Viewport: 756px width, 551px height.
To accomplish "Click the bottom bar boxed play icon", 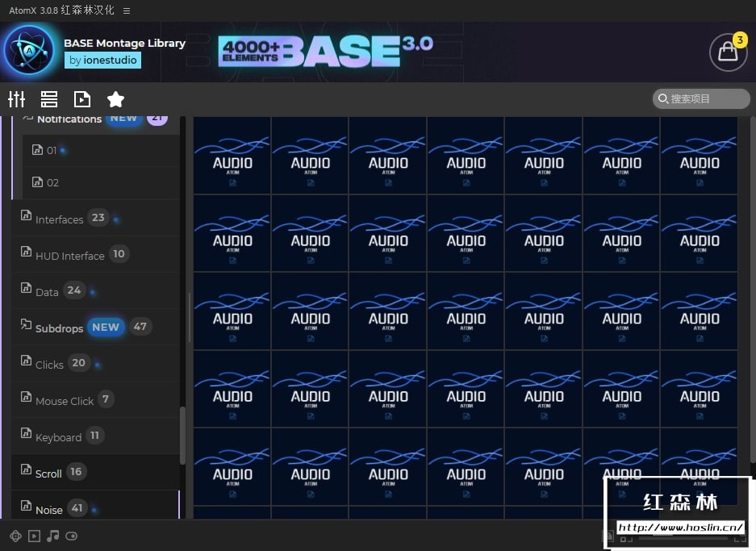I will pyautogui.click(x=34, y=536).
